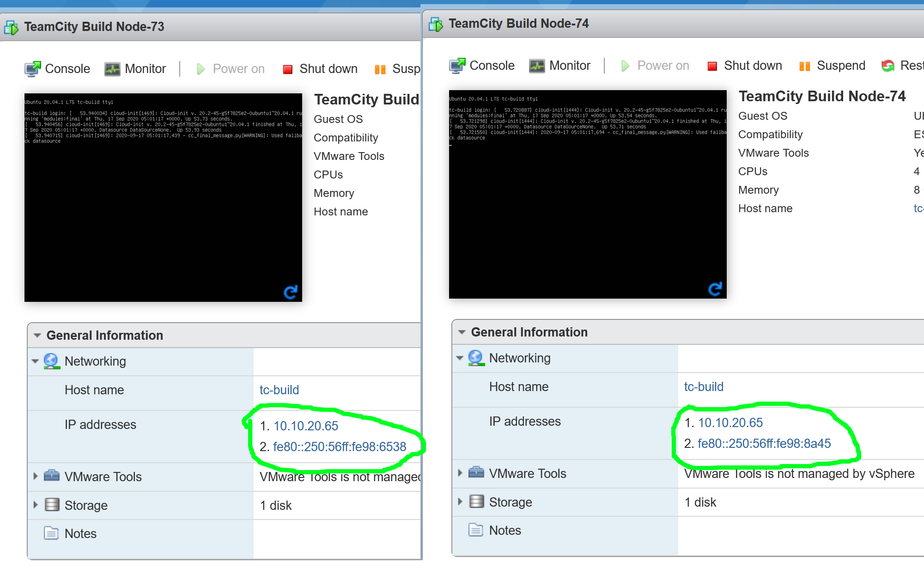Open fe80::250:56ff:fe98:8a45 address link
The height and width of the screenshot is (569, 924).
point(764,444)
